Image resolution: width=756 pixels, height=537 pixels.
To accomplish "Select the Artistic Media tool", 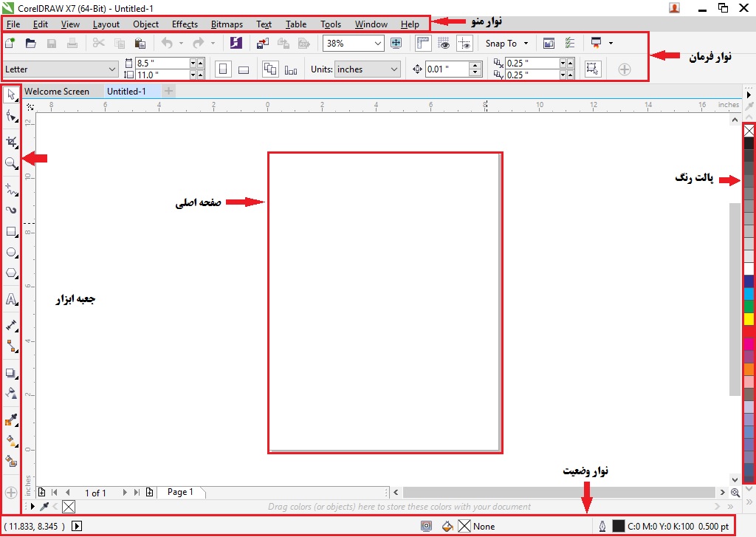I will 11,210.
